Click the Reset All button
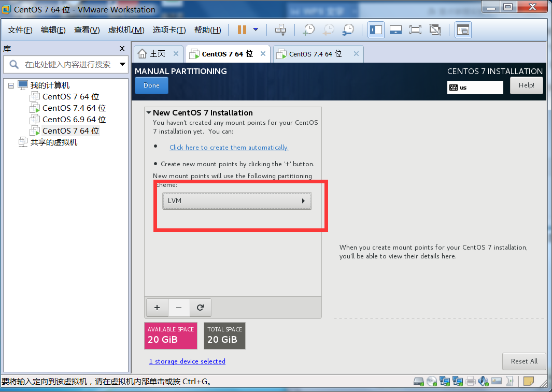 coord(524,361)
